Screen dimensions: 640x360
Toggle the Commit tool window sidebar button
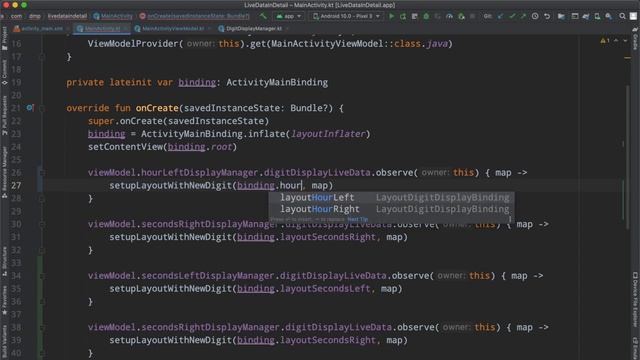pyautogui.click(x=4, y=72)
